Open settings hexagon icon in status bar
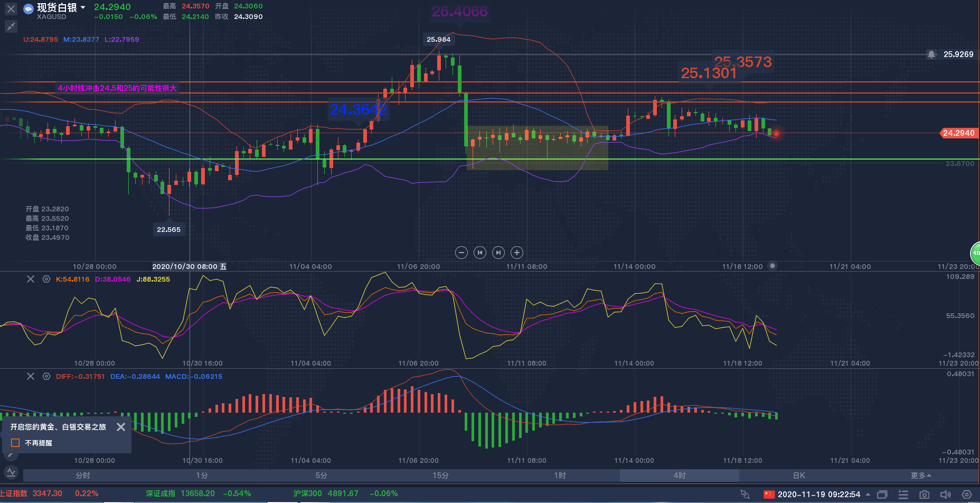This screenshot has width=980, height=503. pos(966,495)
